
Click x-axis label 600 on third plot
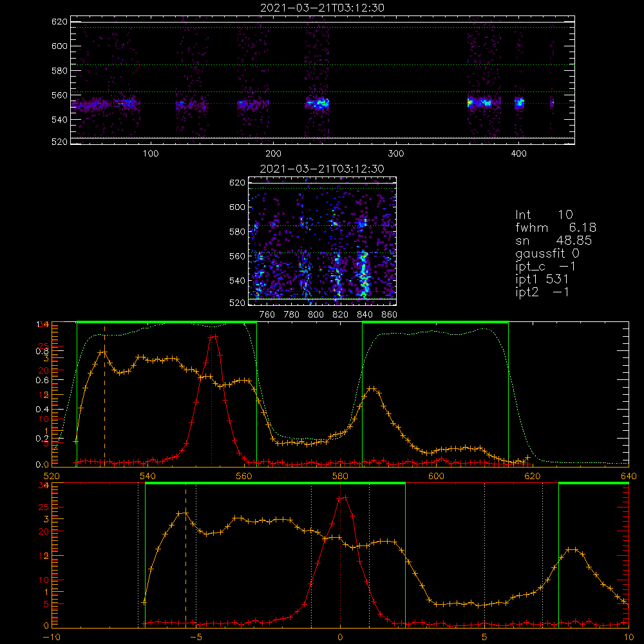[x=436, y=476]
